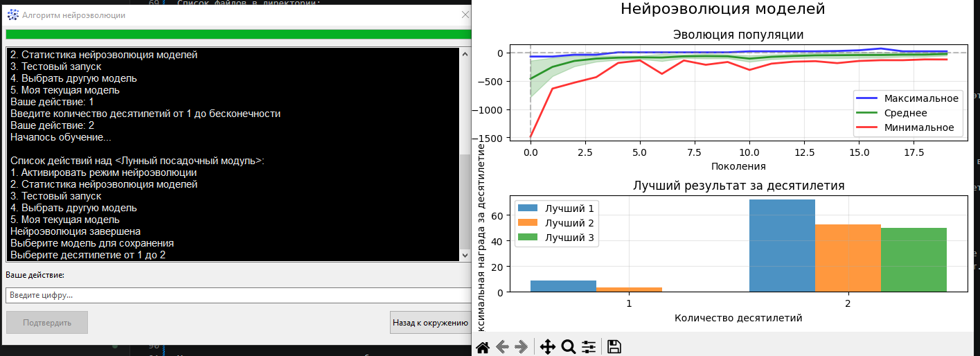Select the Zoom magnifier tool
980x356 pixels.
[569, 347]
